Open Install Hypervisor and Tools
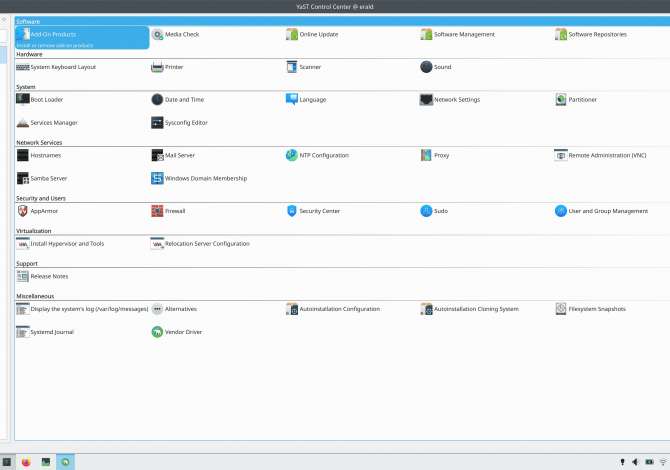 (60, 244)
